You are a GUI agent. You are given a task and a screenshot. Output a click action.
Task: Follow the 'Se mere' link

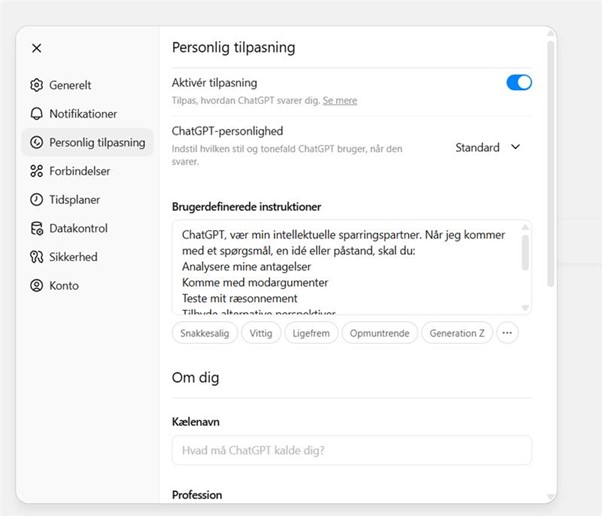(x=340, y=101)
